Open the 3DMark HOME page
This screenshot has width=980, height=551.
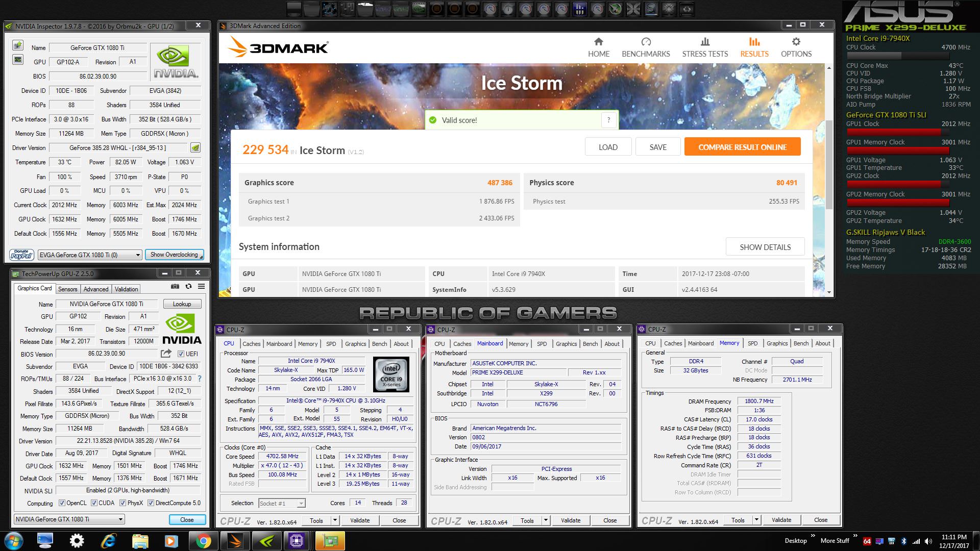[x=598, y=47]
